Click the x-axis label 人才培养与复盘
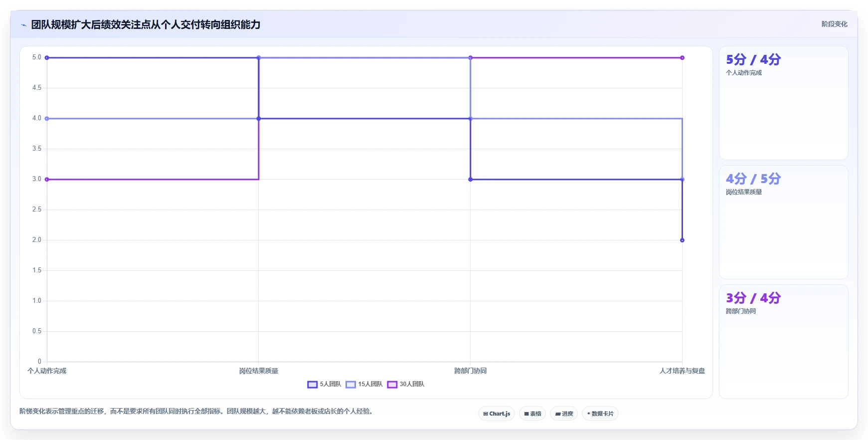Image resolution: width=868 pixels, height=440 pixels. 682,371
